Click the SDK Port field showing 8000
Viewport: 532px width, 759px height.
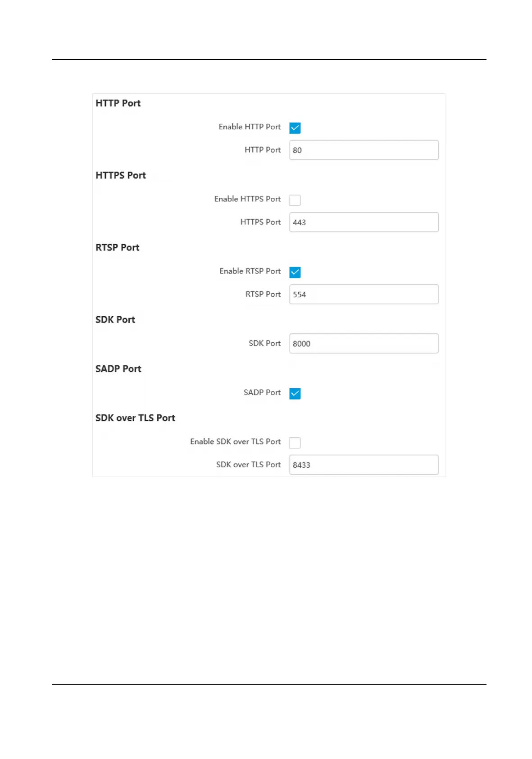pyautogui.click(x=364, y=343)
